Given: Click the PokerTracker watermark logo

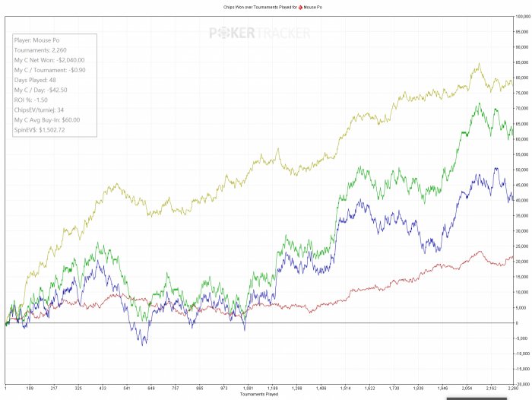Looking at the screenshot, I should (x=261, y=33).
